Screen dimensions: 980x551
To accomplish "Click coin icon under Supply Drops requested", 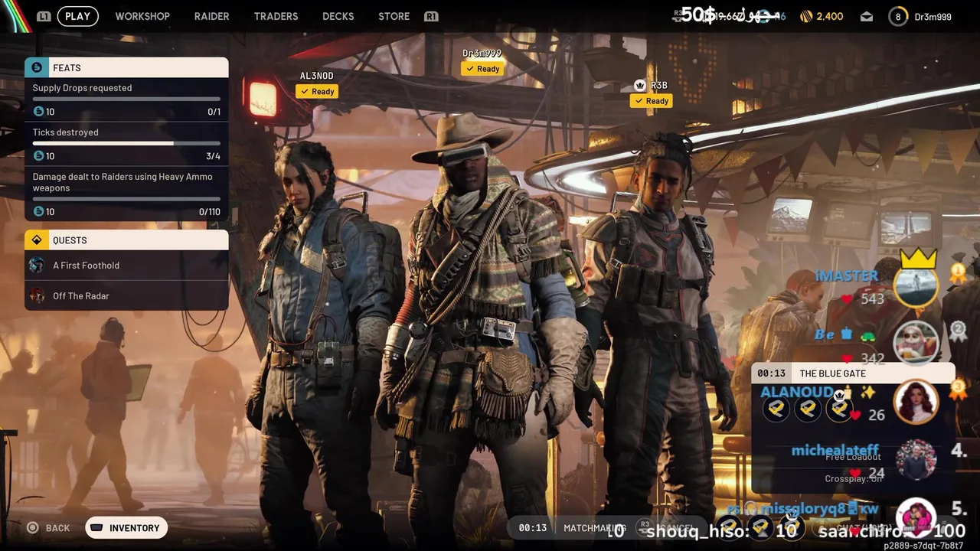I will click(x=38, y=112).
